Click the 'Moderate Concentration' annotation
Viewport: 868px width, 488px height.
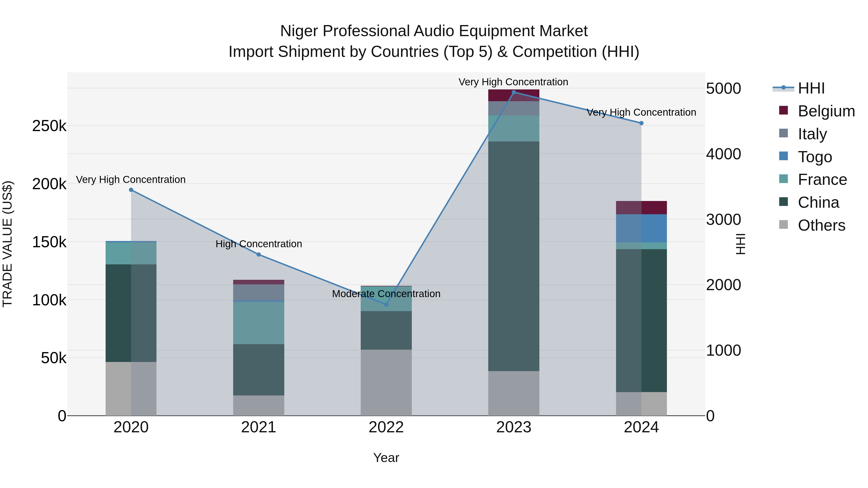tap(386, 294)
